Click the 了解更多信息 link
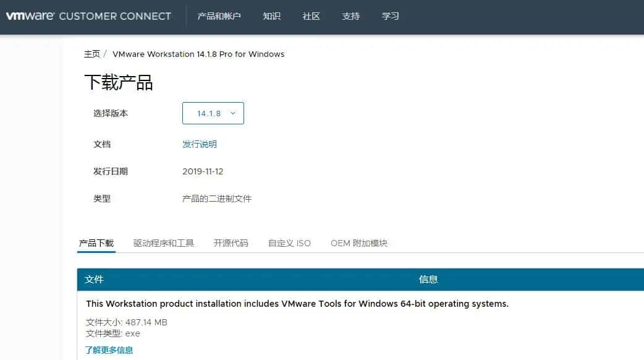The width and height of the screenshot is (644, 360). [109, 349]
